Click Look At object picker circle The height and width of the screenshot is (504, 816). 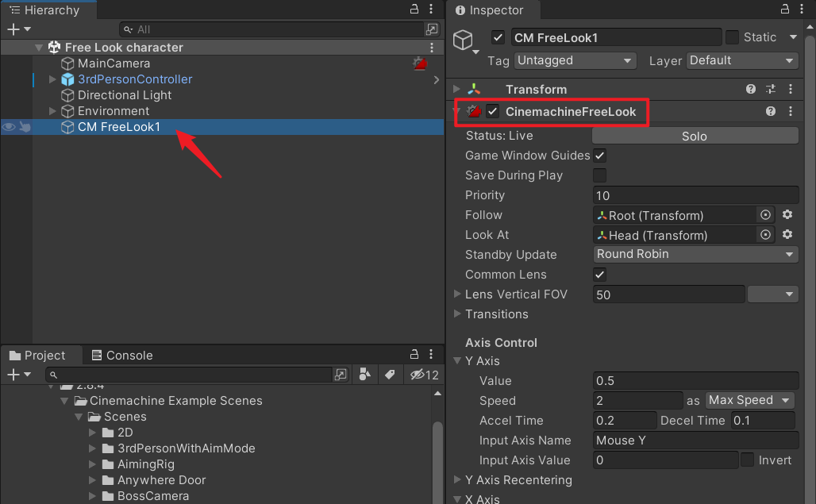pos(765,235)
